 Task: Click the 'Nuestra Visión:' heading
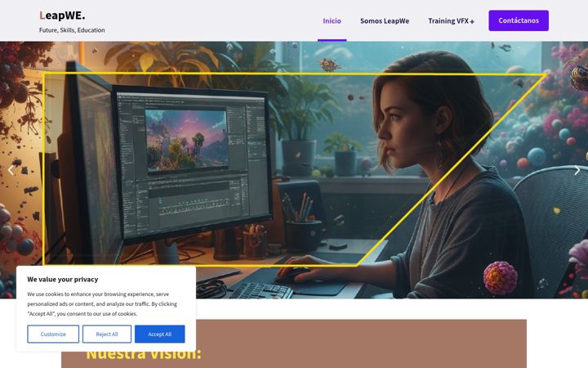[x=144, y=355]
